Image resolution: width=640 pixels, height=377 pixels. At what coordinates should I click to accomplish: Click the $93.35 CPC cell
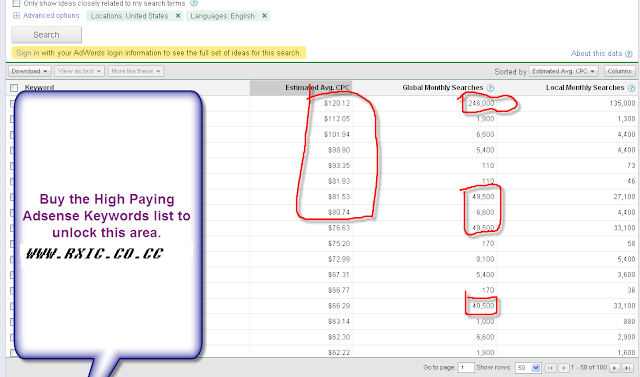click(x=339, y=166)
